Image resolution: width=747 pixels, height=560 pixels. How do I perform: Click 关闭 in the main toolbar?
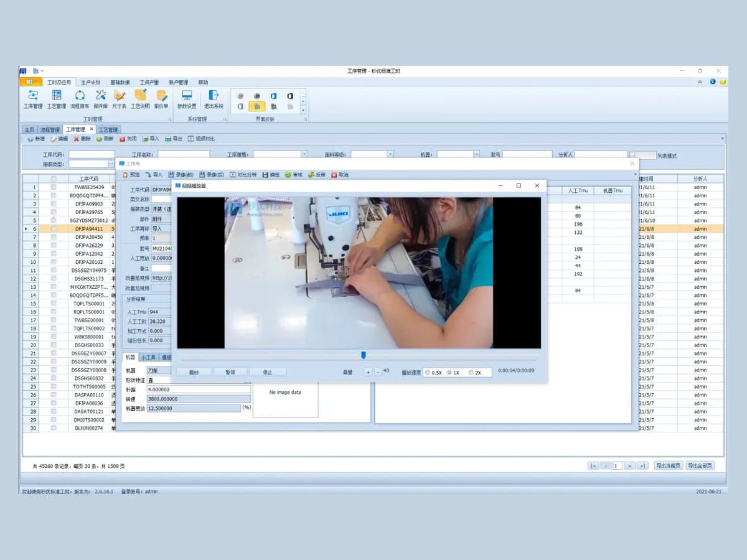(x=128, y=139)
